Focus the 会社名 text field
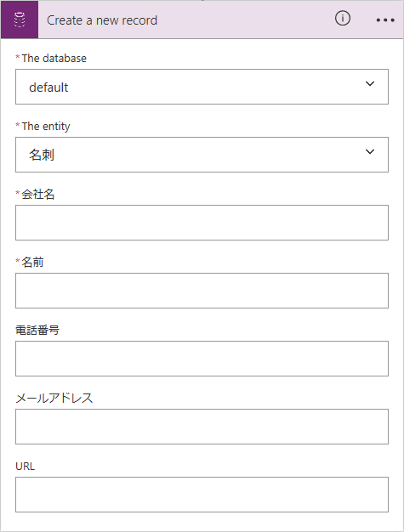The image size is (404, 532). click(202, 223)
